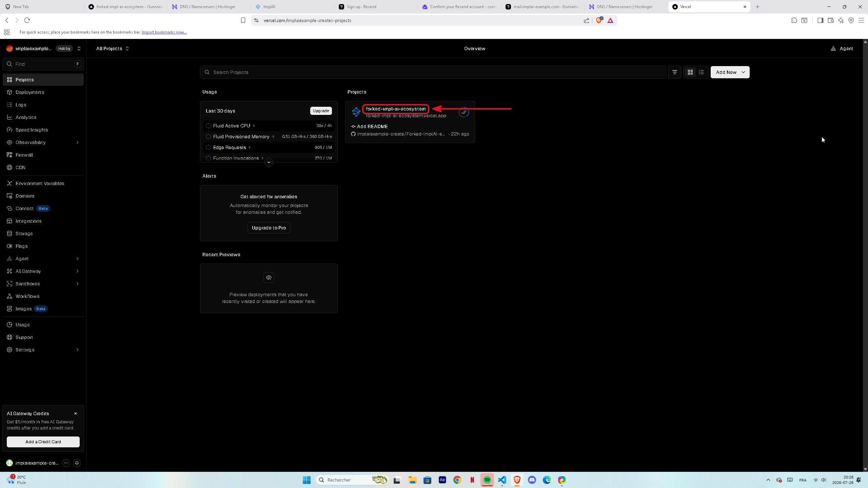Image resolution: width=868 pixels, height=488 pixels.
Task: Click Import bookmarks now link
Action: [x=164, y=32]
